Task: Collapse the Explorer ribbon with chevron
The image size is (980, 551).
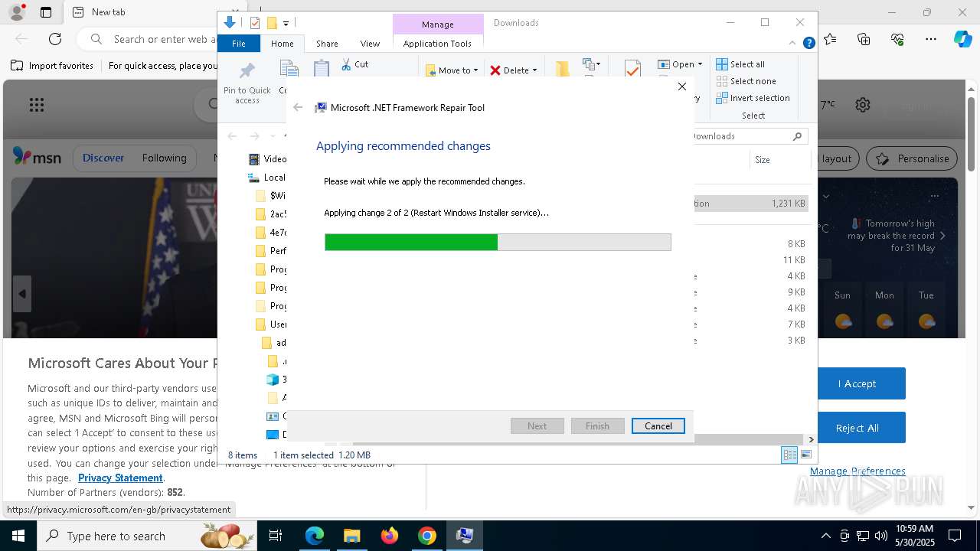Action: [793, 44]
